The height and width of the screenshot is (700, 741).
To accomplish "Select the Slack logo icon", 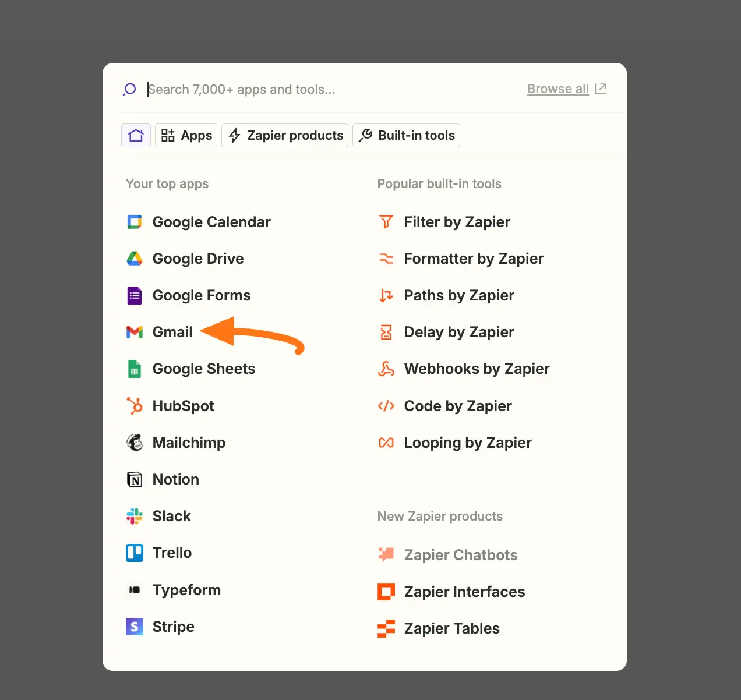I will 135,516.
